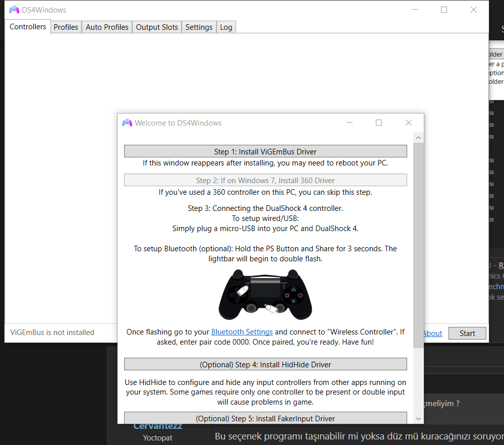The image size is (504, 445).
Task: Click the Welcome to DS4Windows title icon
Action: tap(127, 123)
